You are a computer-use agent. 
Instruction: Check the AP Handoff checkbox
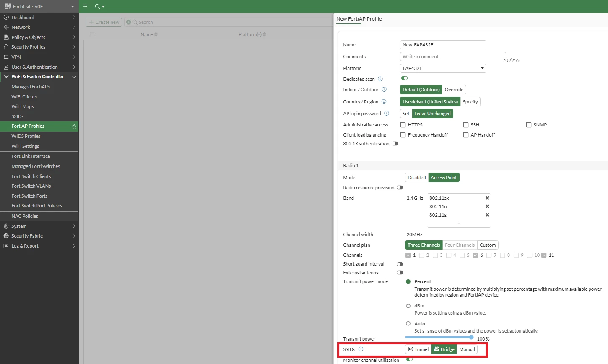coord(466,135)
